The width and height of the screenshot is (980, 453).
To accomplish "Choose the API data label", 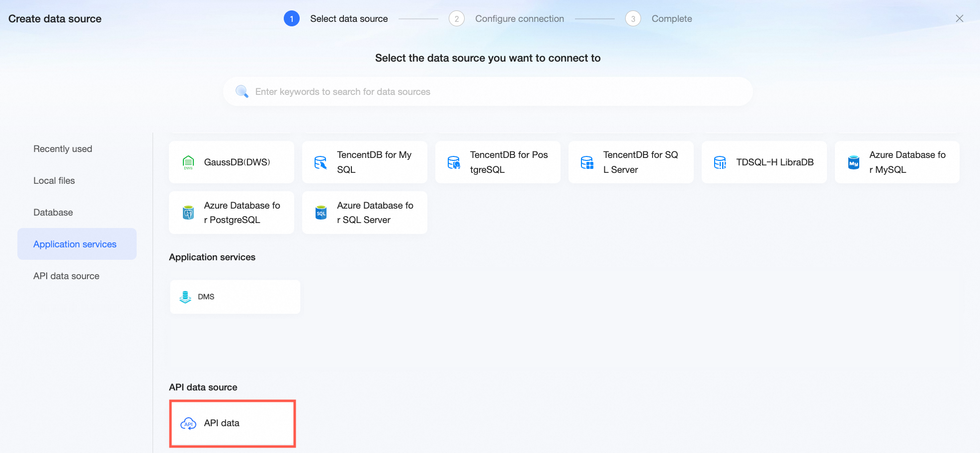I will (x=222, y=423).
